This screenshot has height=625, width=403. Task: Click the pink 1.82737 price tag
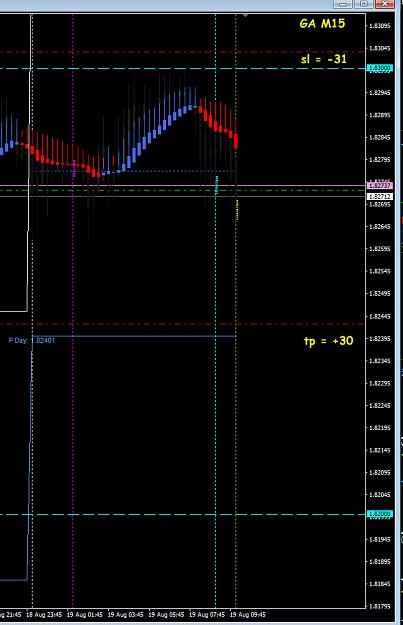click(379, 186)
